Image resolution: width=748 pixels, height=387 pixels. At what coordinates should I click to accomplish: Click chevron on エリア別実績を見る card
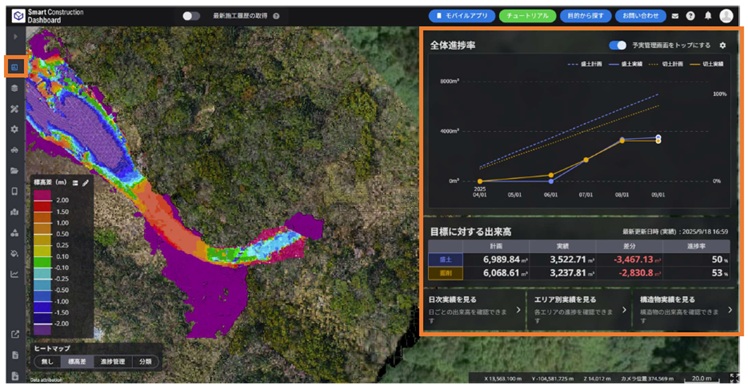pyautogui.click(x=624, y=310)
